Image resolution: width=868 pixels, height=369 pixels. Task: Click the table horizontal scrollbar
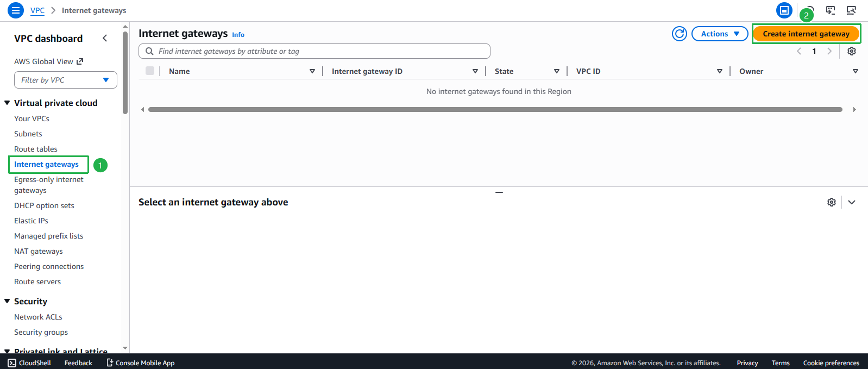(495, 109)
